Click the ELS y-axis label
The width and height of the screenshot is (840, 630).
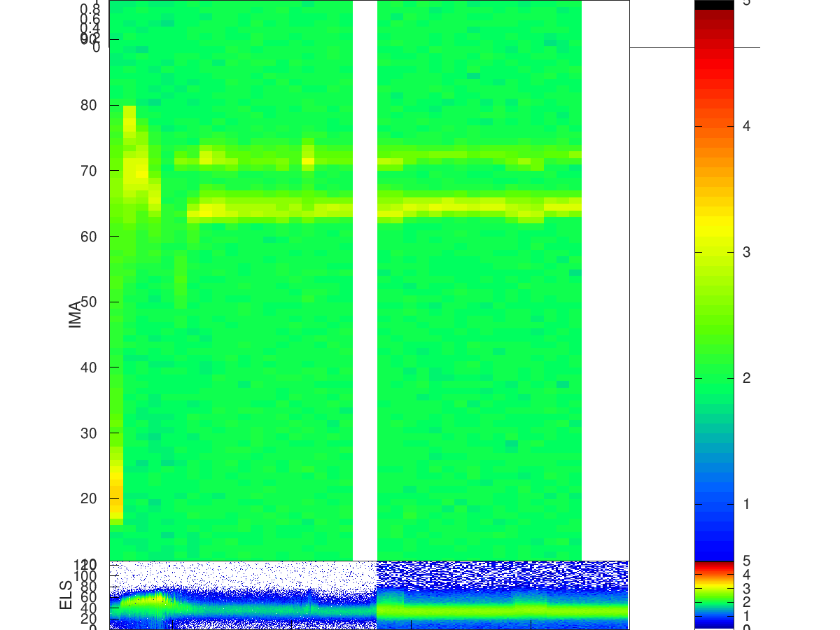66,595
